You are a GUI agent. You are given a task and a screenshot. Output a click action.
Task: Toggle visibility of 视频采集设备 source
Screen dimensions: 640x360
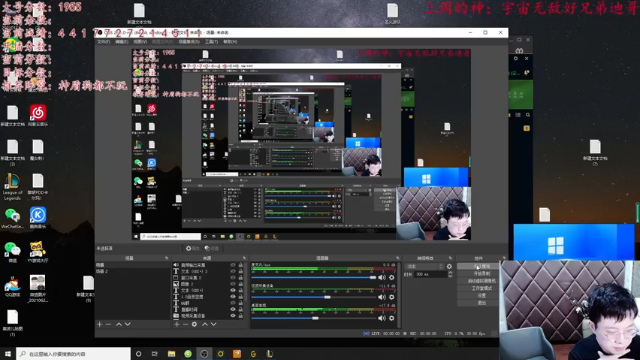tap(233, 316)
